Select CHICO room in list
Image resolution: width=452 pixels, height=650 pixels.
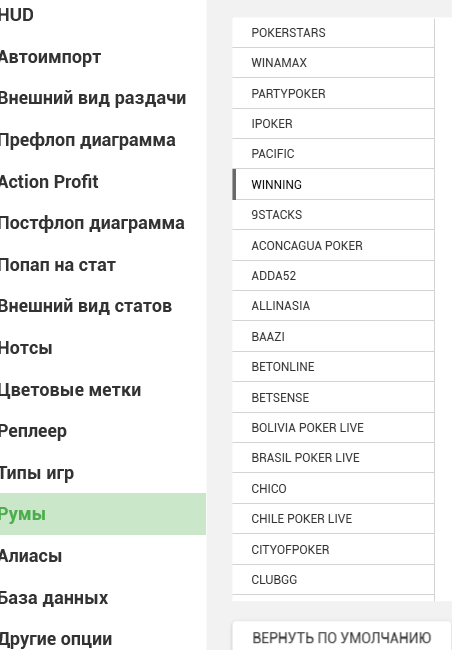[x=333, y=488]
